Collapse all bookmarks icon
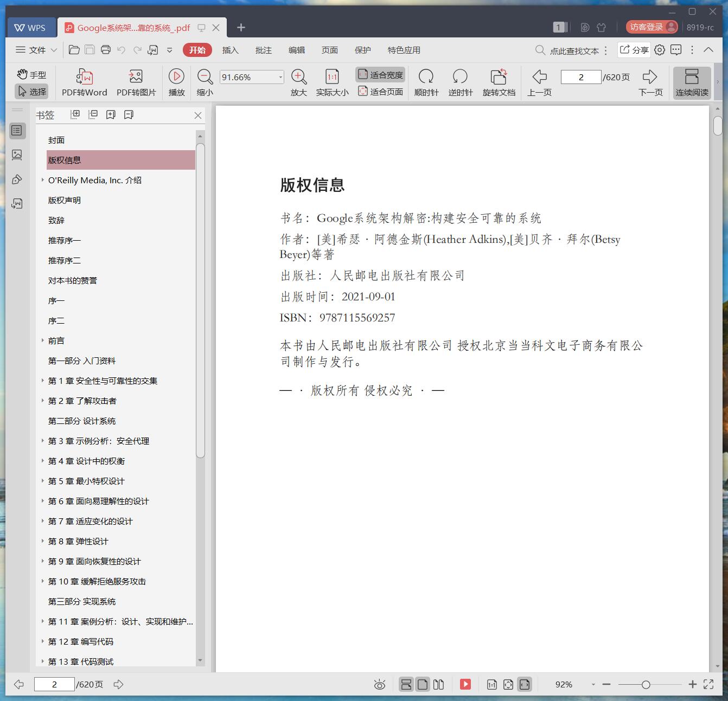Viewport: 728px width, 701px height. (93, 114)
